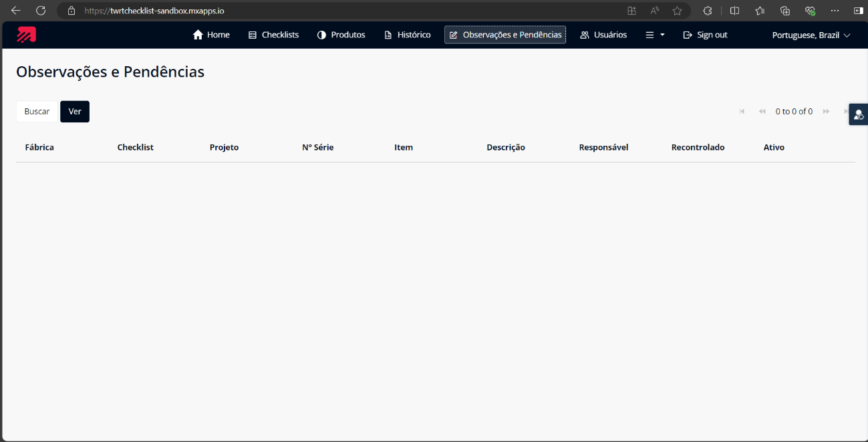Image resolution: width=868 pixels, height=442 pixels.
Task: Sort by the Projeto column header
Action: [x=224, y=147]
